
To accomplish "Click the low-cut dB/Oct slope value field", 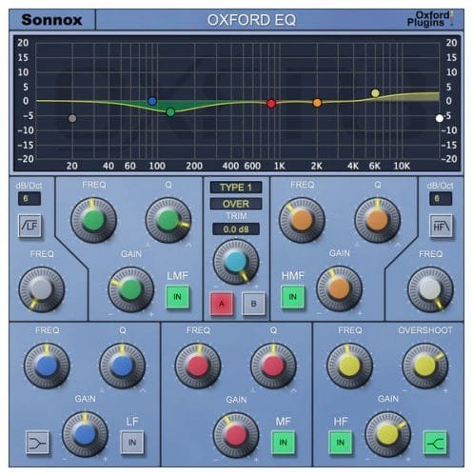I will [30, 199].
